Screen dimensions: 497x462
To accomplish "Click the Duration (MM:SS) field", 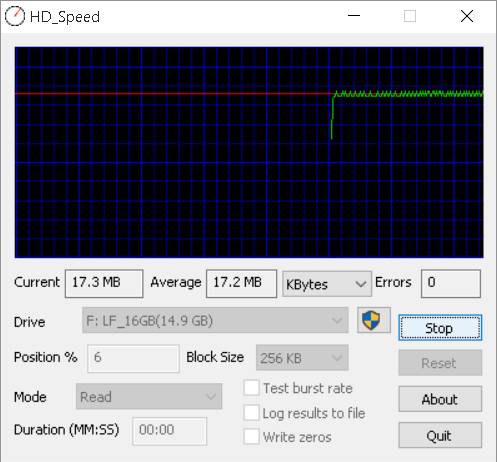I will [x=169, y=431].
